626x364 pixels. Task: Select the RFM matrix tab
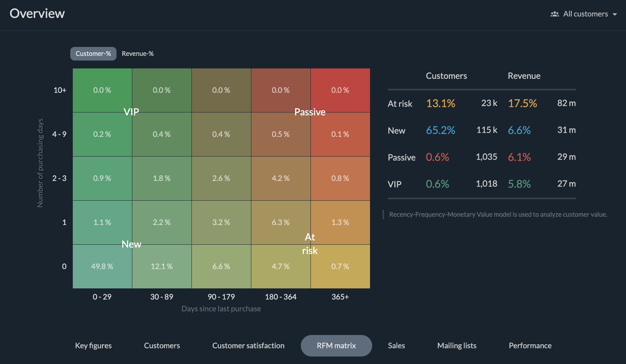[x=336, y=346]
